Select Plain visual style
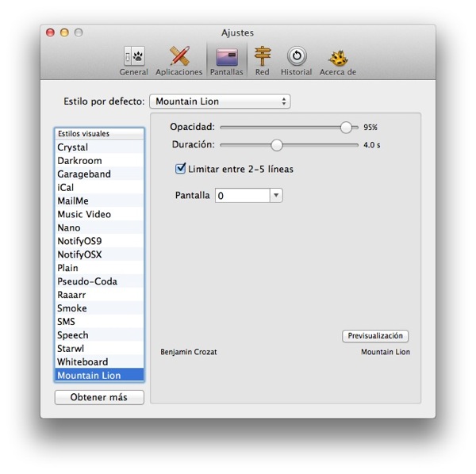 tap(99, 268)
